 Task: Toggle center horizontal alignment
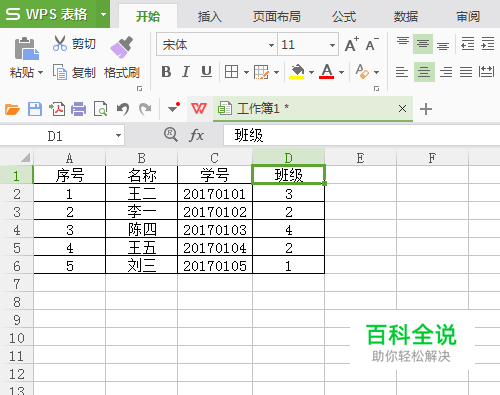coord(424,72)
